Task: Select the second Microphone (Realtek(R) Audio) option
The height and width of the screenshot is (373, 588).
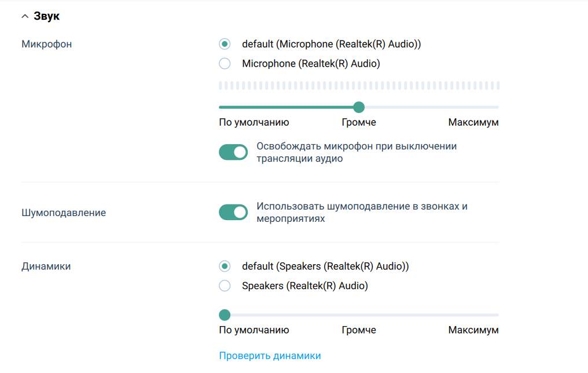Action: click(x=225, y=63)
